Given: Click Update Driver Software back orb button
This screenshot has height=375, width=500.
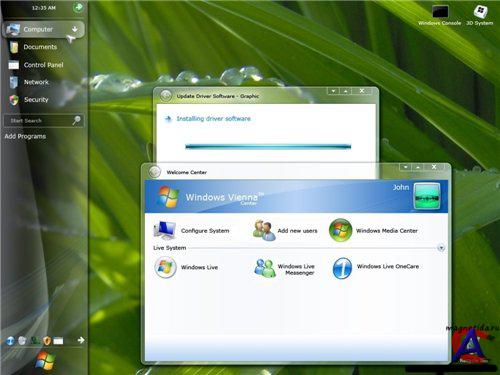Looking at the screenshot, I should click(x=166, y=96).
